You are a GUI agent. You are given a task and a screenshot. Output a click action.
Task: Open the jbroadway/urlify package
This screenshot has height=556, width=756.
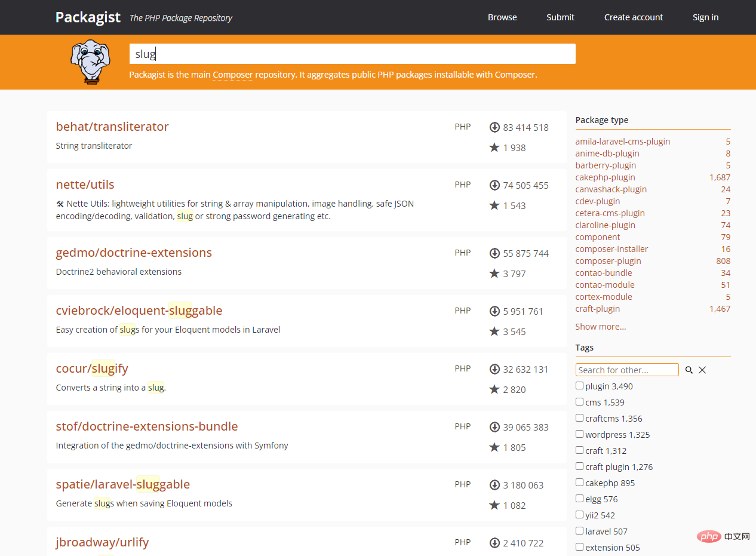pos(102,542)
